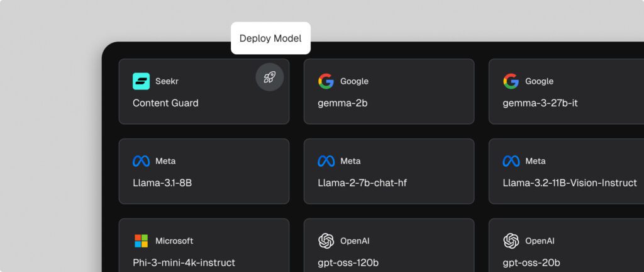The width and height of the screenshot is (644, 272).
Task: Click the Google logo on the gemma-2b card
Action: [326, 81]
